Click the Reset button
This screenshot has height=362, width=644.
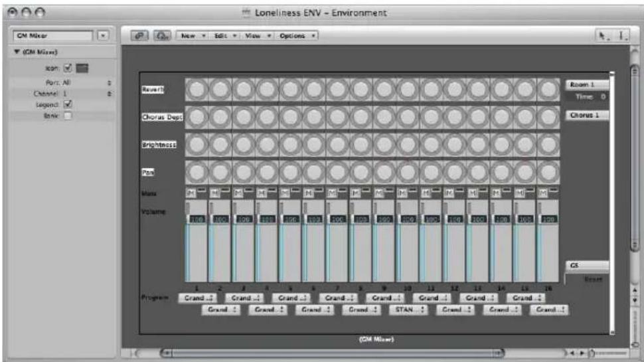[593, 280]
